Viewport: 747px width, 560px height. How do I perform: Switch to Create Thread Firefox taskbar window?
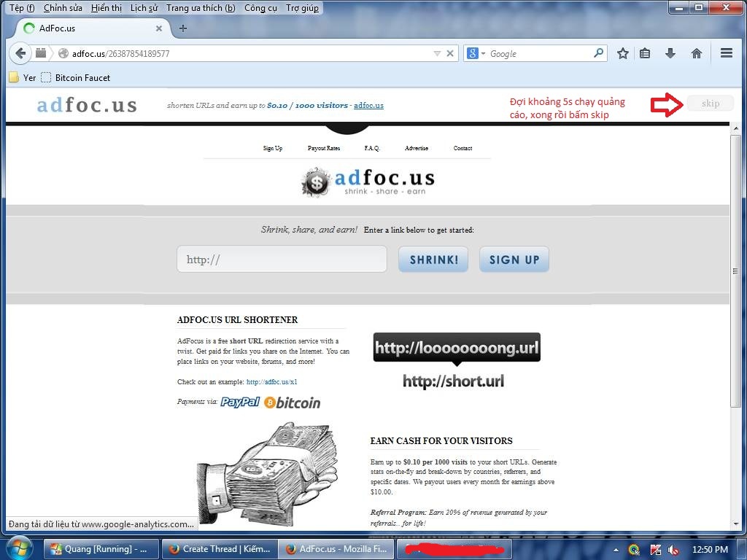(218, 549)
